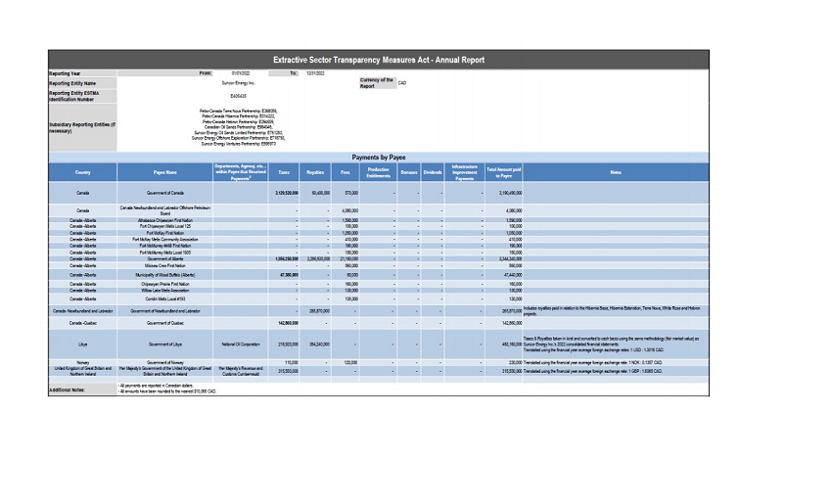
Task: Select the 'Government of Canada' payee cell
Action: pyautogui.click(x=165, y=193)
